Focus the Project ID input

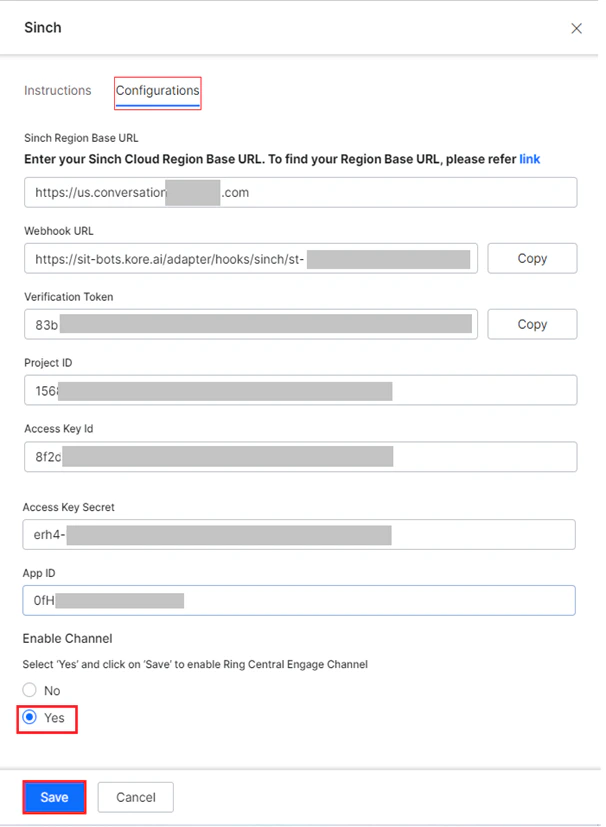301,390
